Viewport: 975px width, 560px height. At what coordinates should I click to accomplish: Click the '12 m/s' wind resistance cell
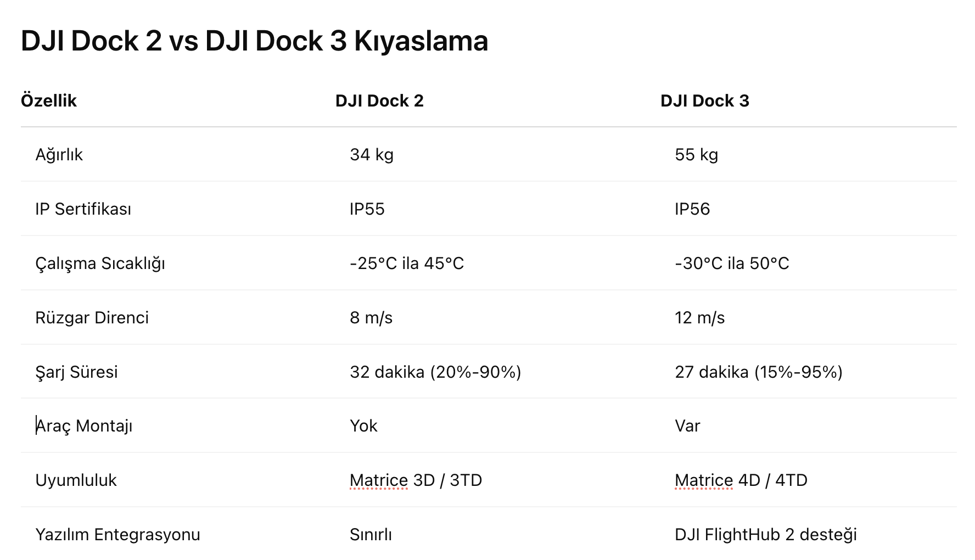pyautogui.click(x=699, y=318)
